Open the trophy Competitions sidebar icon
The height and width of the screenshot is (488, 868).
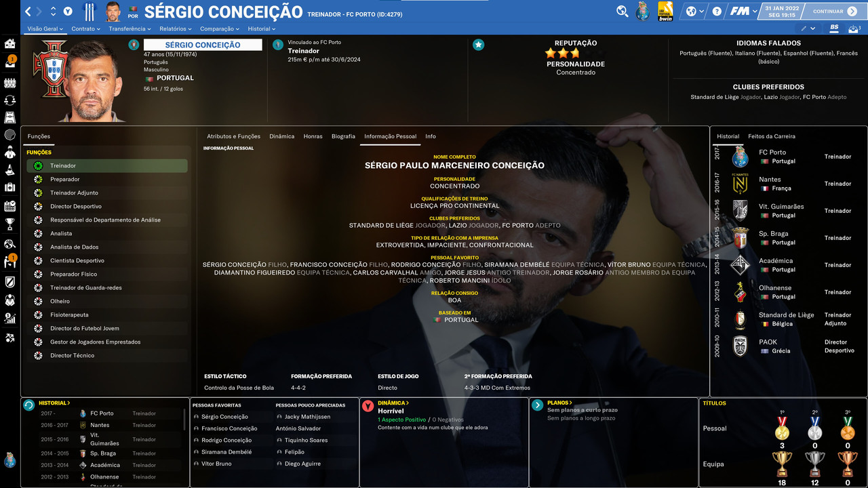tap(9, 223)
